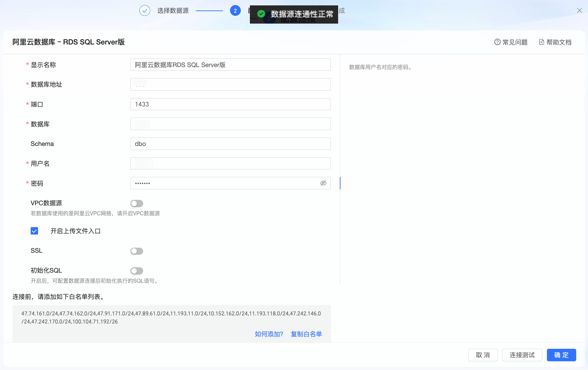Image resolution: width=588 pixels, height=370 pixels.
Task: Focus the 端口 field showing 1433
Action: pos(230,104)
